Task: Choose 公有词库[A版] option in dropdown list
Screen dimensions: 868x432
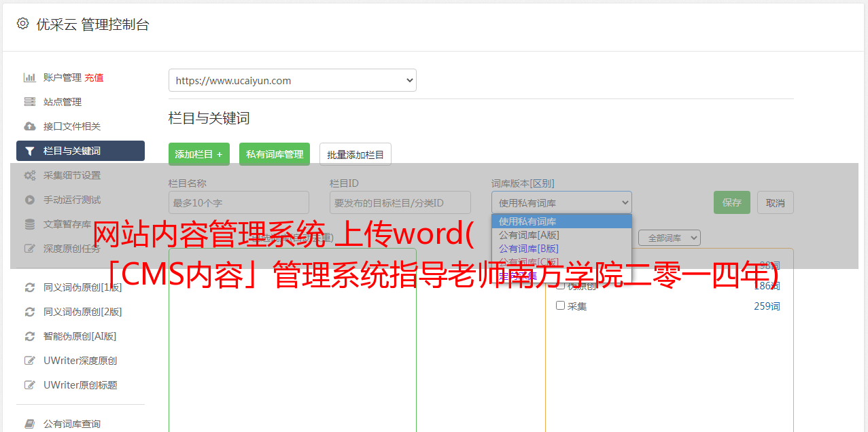Action: (x=561, y=235)
